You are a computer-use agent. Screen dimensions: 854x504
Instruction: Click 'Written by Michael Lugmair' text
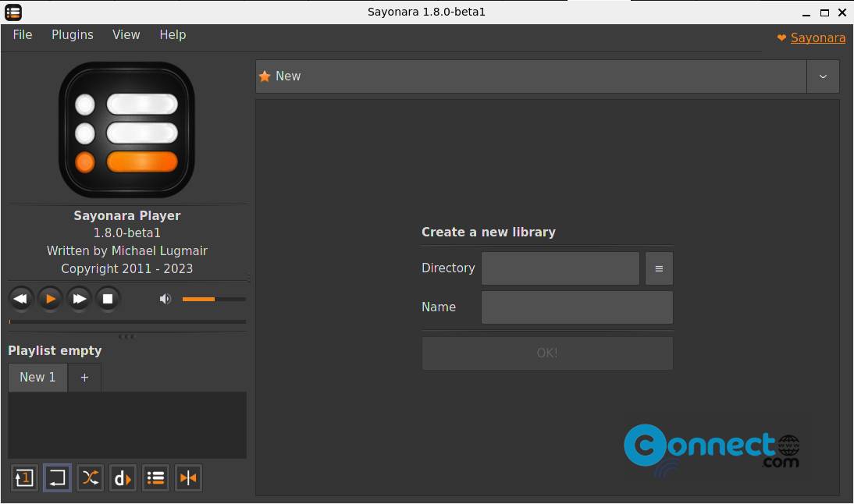click(127, 251)
